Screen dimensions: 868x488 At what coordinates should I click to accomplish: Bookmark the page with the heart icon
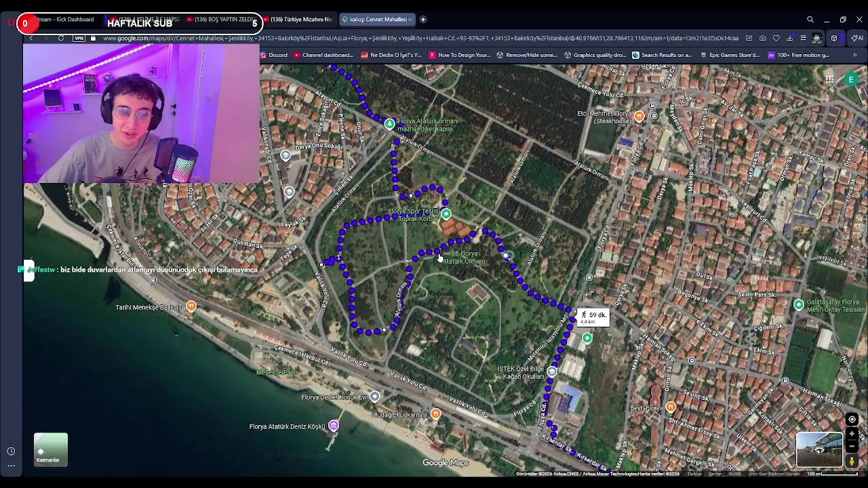coord(776,38)
